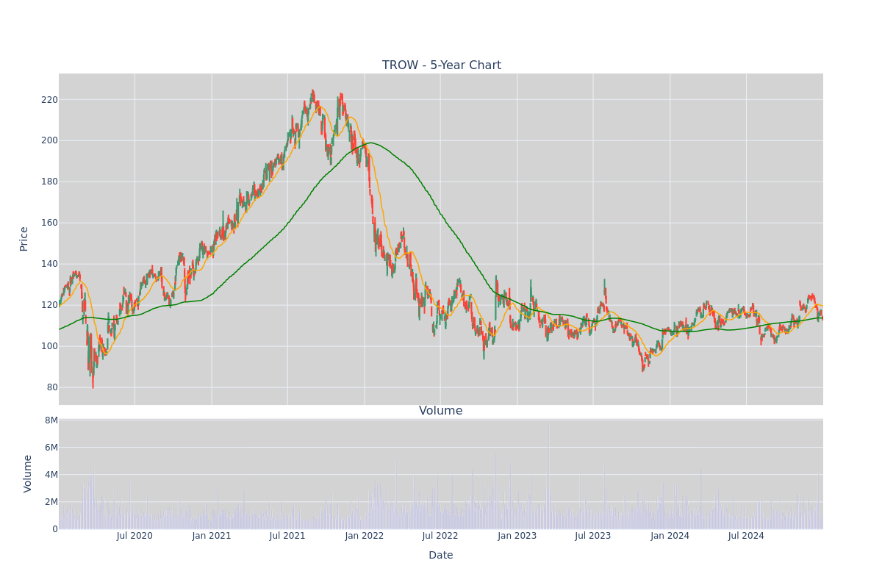Click the "TROW - 5-Year Chart" title
The image size is (882, 588).
pyautogui.click(x=441, y=65)
